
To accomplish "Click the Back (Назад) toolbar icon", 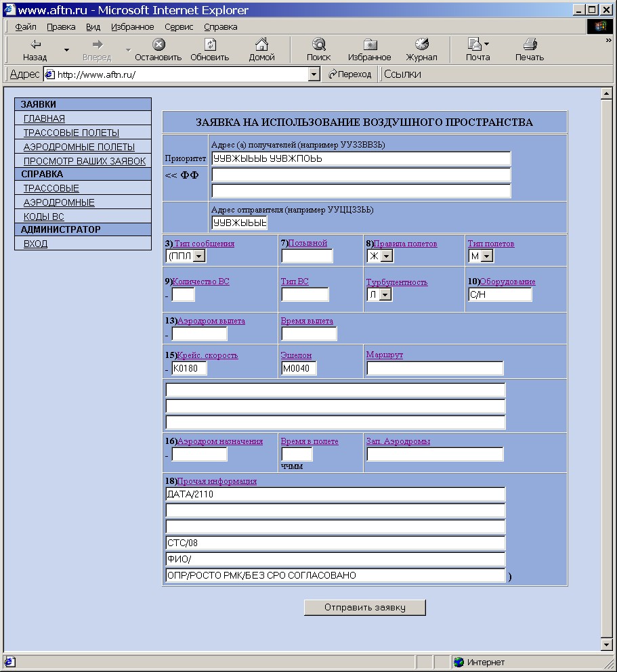I will tap(35, 45).
